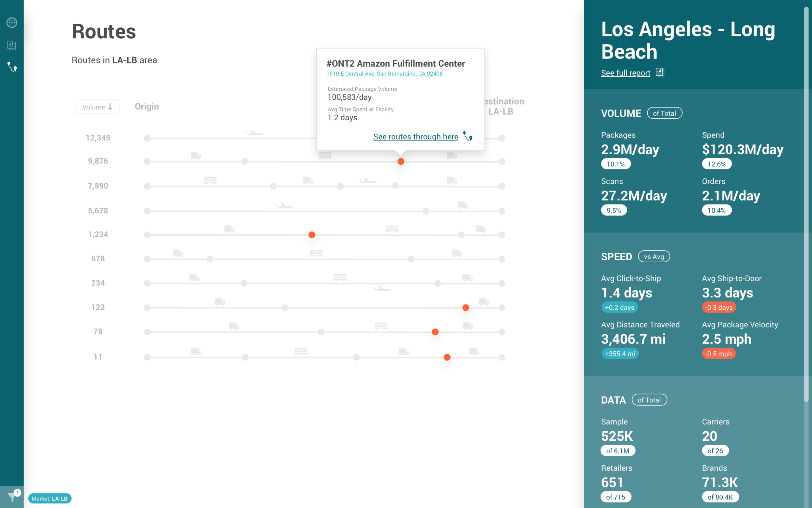Open the globe map view in sidebar
The height and width of the screenshot is (508, 812).
[x=12, y=22]
